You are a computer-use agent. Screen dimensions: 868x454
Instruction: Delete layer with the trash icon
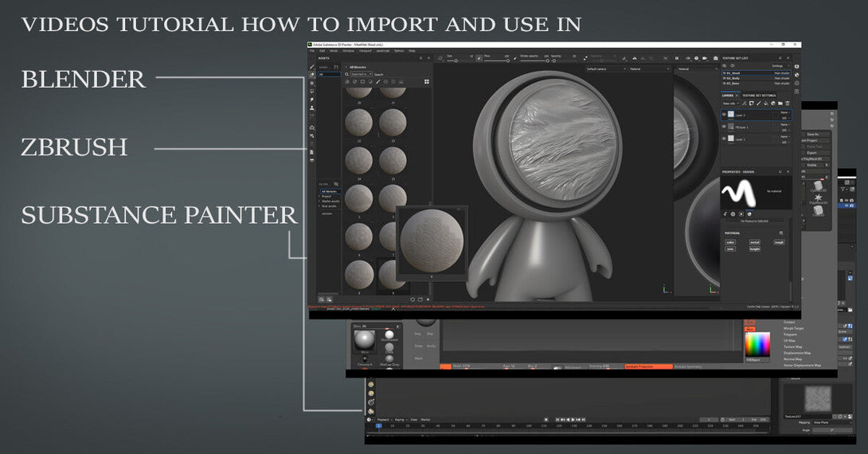pos(788,103)
